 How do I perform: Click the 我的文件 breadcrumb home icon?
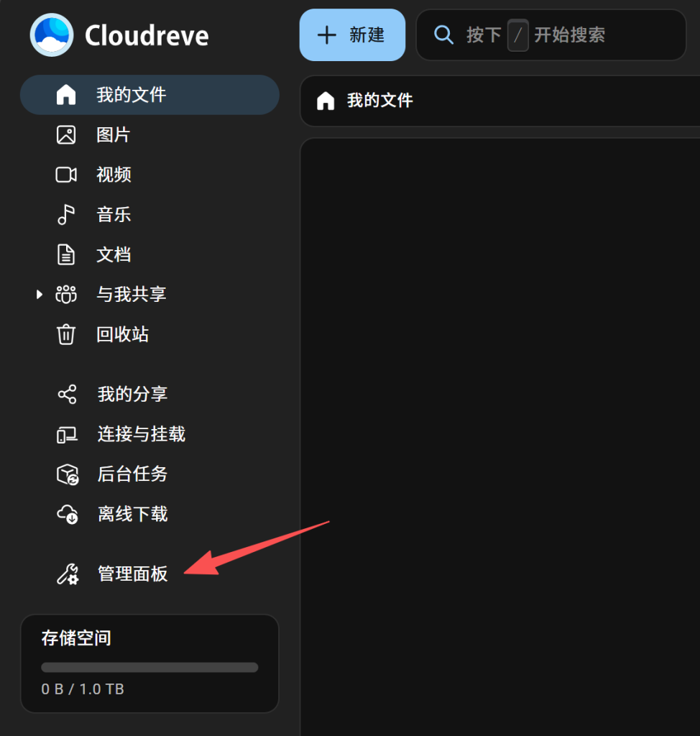point(326,101)
